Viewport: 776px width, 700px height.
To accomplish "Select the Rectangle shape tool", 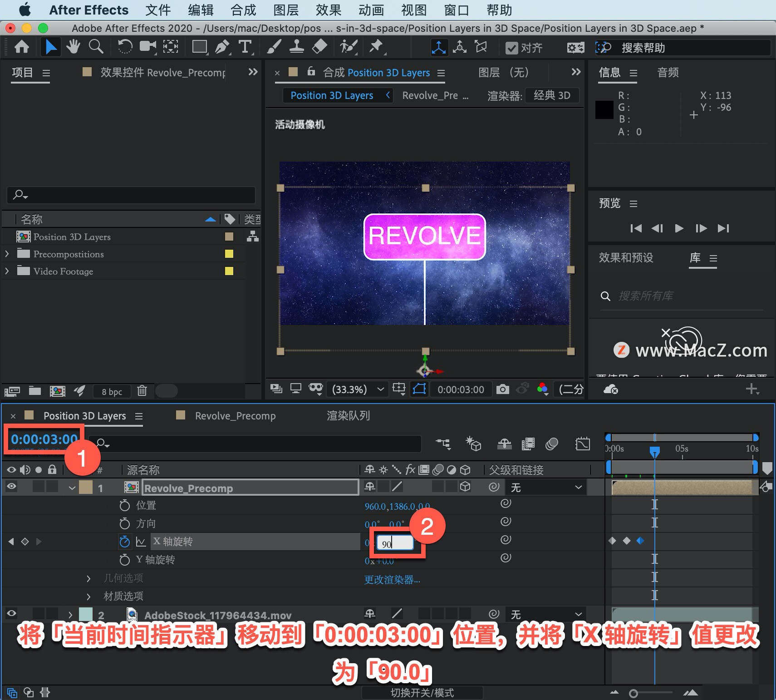I will pyautogui.click(x=200, y=47).
